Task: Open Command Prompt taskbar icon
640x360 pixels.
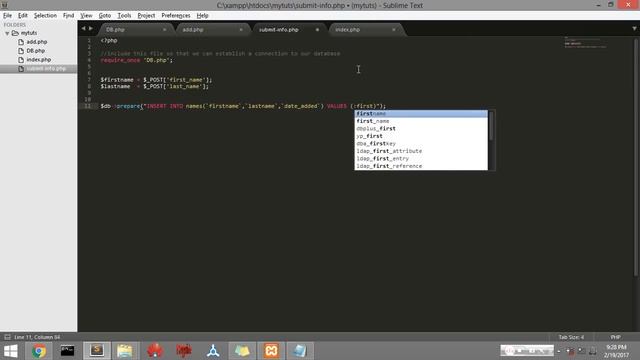Action: (x=67, y=351)
